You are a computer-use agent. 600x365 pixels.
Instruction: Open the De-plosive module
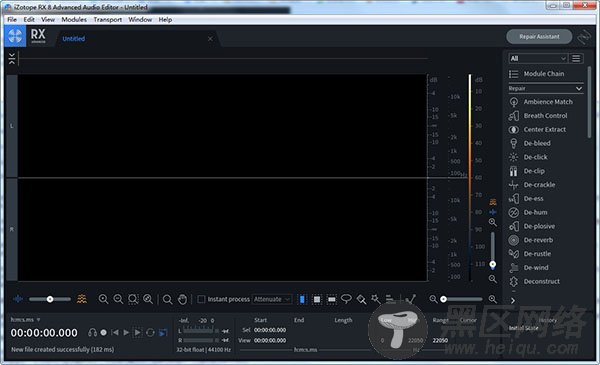pos(532,226)
